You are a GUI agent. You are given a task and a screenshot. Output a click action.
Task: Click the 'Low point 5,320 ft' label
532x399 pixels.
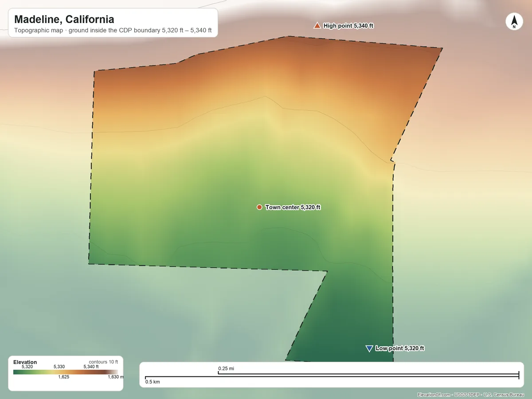tap(400, 348)
